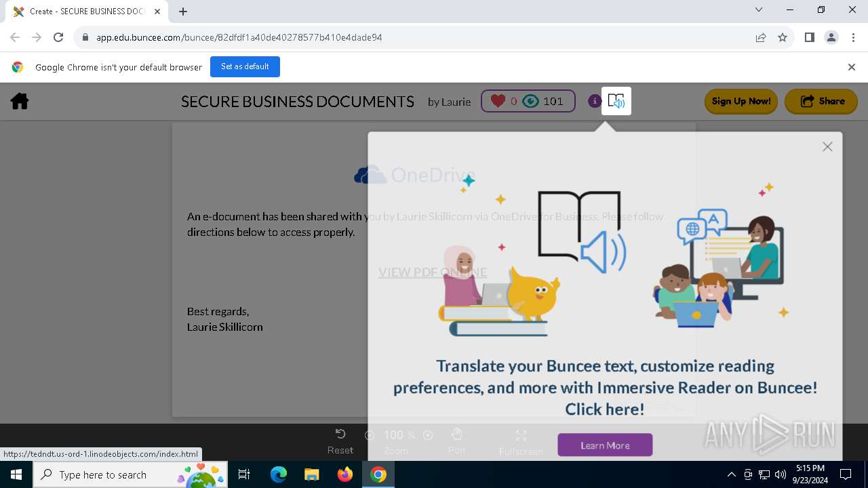Click the author name by Laurie
This screenshot has width=868, height=488.
[x=449, y=102]
